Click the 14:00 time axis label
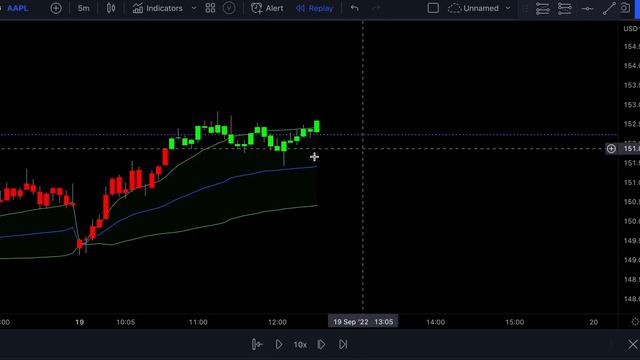640x360 pixels. point(436,322)
